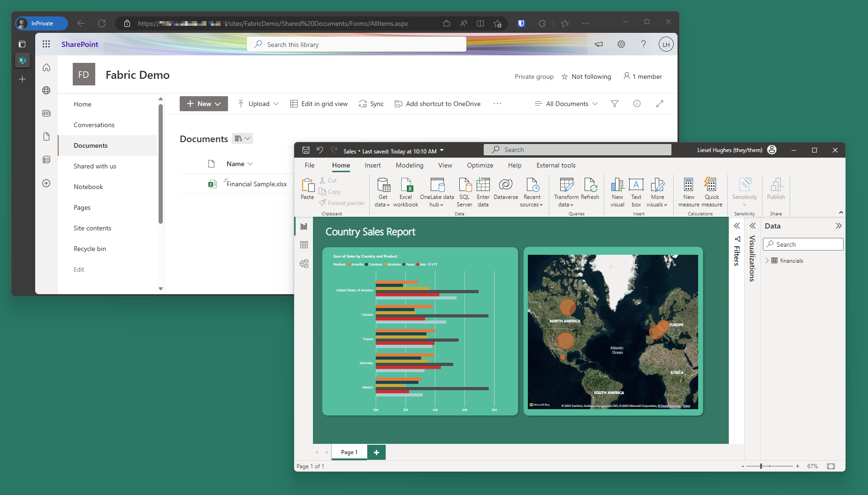Switch to the View ribbon tab

click(x=445, y=165)
